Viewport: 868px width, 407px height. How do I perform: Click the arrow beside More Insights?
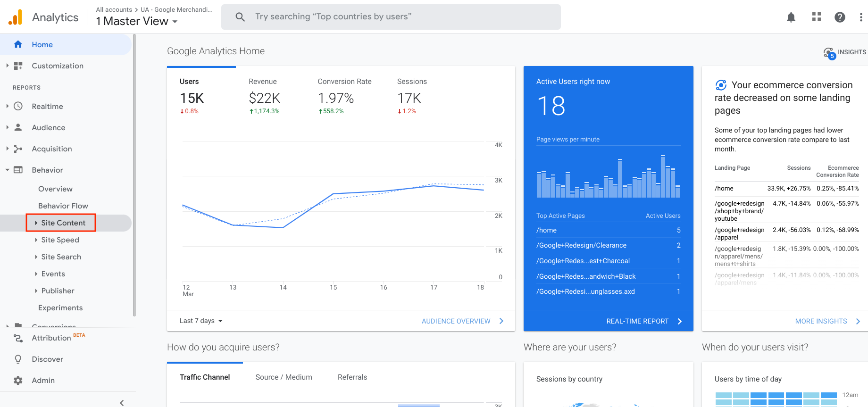tap(858, 321)
